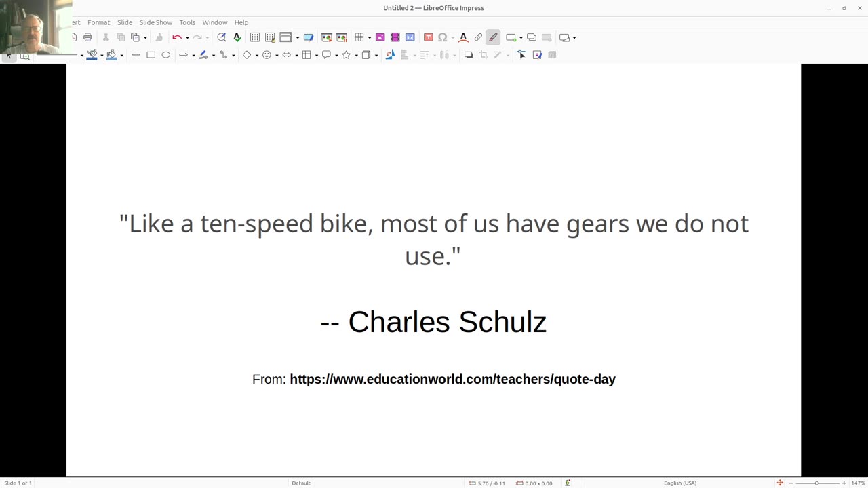The image size is (868, 488).
Task: Click Crop Image icon
Action: pos(484,55)
